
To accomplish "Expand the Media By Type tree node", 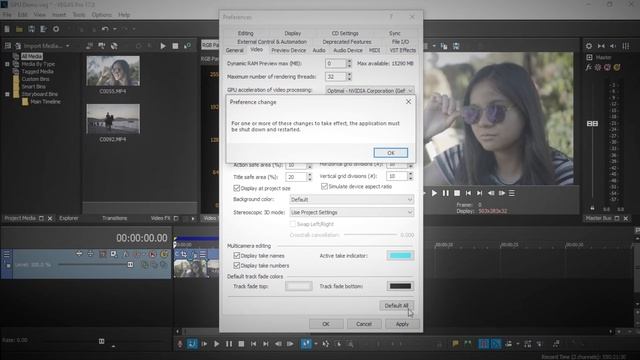I will coord(7,64).
